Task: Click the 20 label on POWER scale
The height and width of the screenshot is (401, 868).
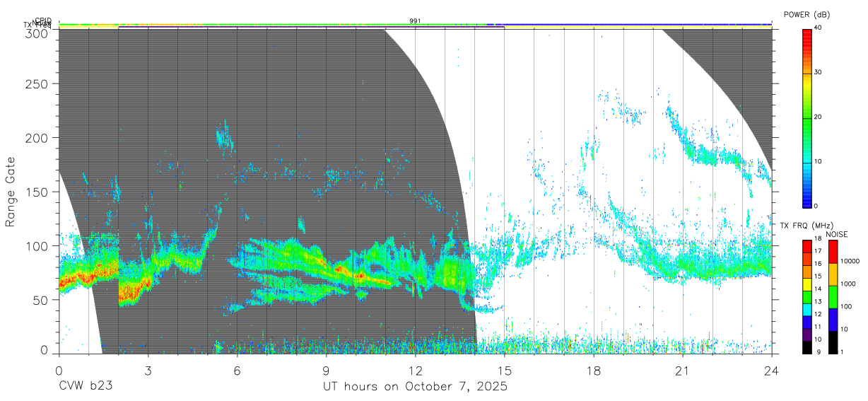Action: 819,117
